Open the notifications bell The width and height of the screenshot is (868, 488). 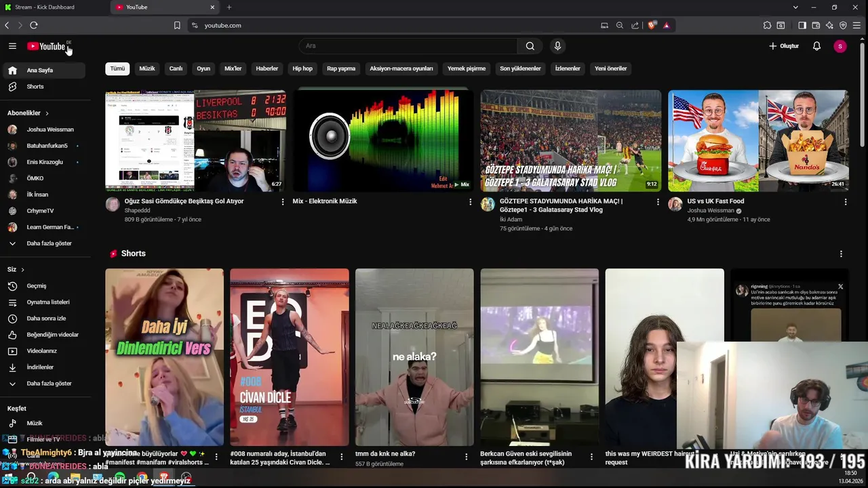point(816,46)
